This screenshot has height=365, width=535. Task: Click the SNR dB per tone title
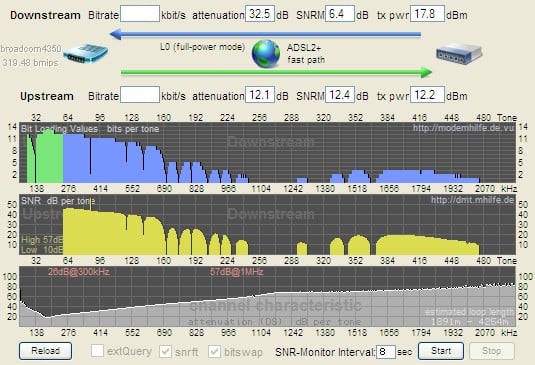coord(58,201)
